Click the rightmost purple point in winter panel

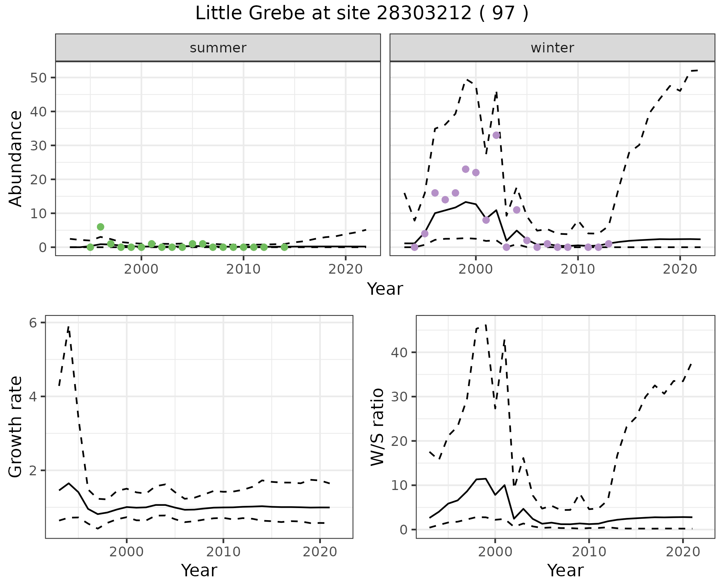click(x=609, y=244)
